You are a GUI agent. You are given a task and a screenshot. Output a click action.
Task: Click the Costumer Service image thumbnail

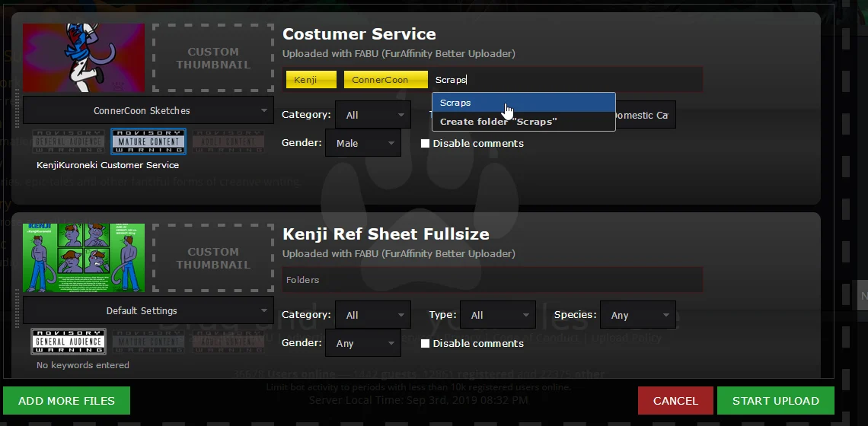pos(84,58)
